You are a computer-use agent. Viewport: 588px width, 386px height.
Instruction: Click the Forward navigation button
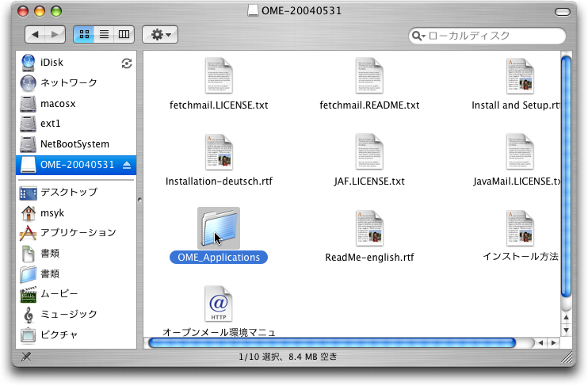(55, 35)
